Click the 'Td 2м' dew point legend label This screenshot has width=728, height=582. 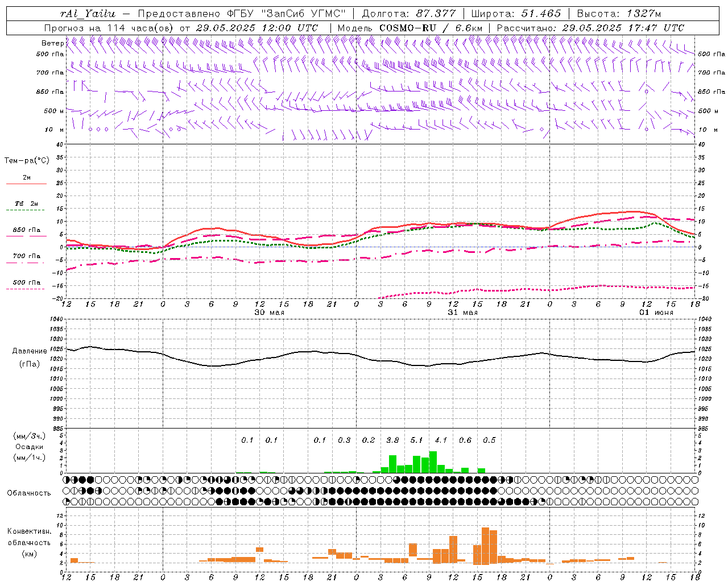27,203
